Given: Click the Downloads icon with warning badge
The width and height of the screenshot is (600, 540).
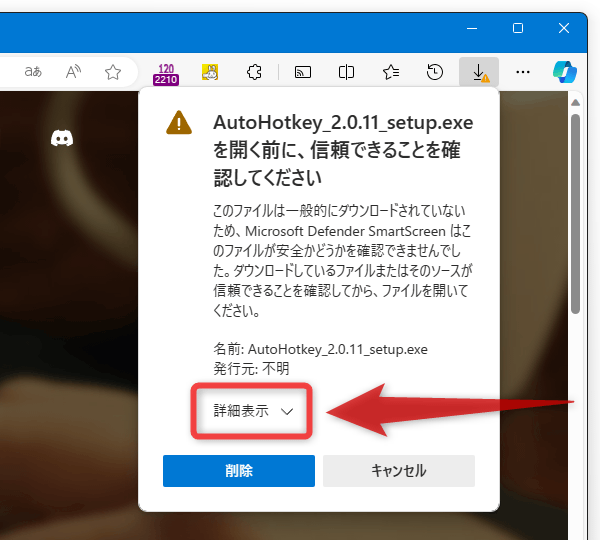Looking at the screenshot, I should [x=479, y=72].
